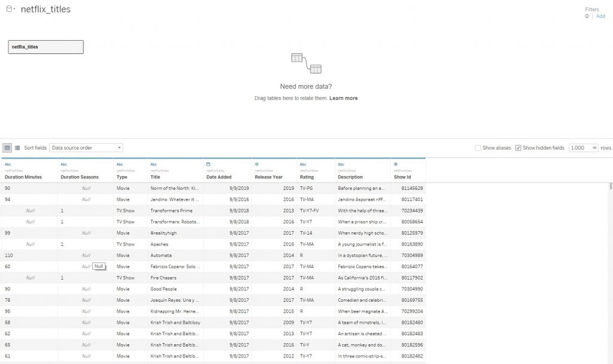Select the Show Id column header

click(408, 171)
